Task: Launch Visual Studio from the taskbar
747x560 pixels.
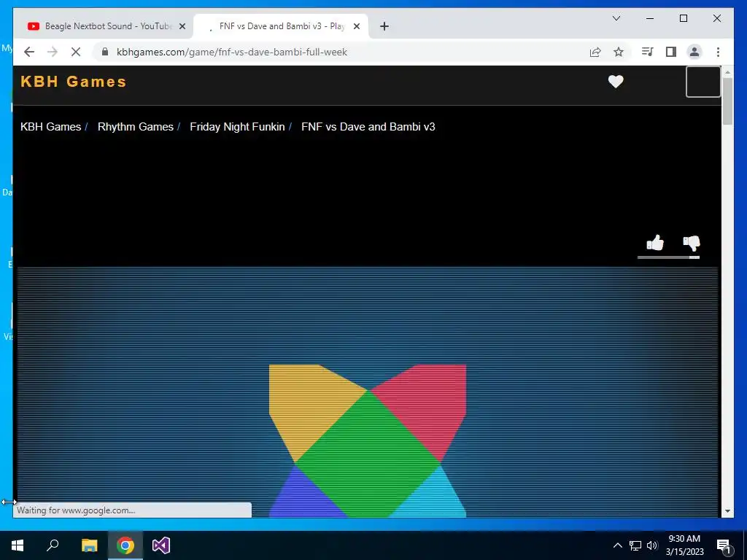Action: pos(161,545)
